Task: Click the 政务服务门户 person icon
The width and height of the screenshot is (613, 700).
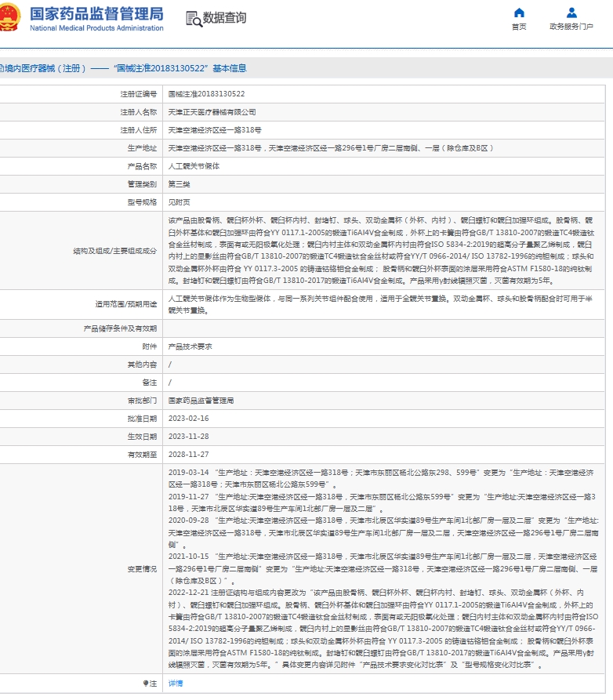Action: click(x=571, y=13)
